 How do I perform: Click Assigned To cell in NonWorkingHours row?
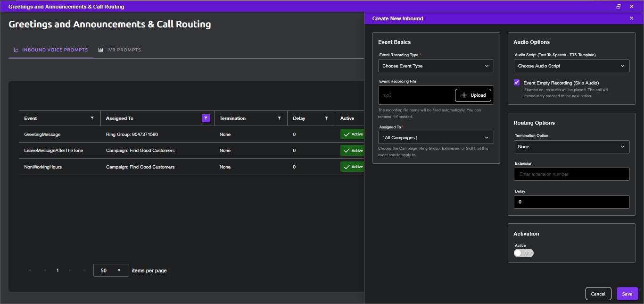point(157,167)
